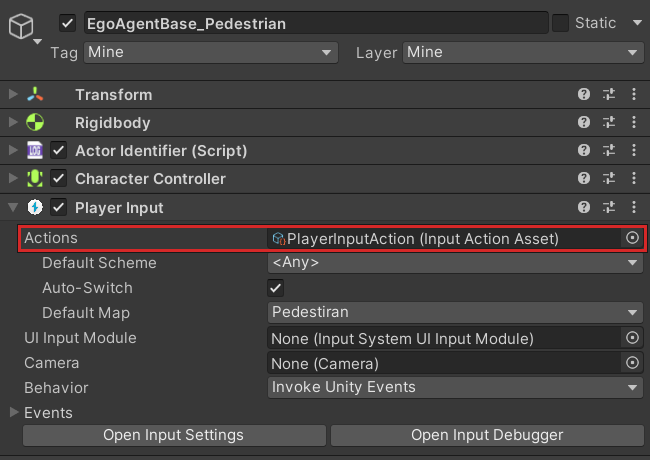Screen dimensions: 650x460
Task: Open Player Input help icon
Action: (584, 207)
